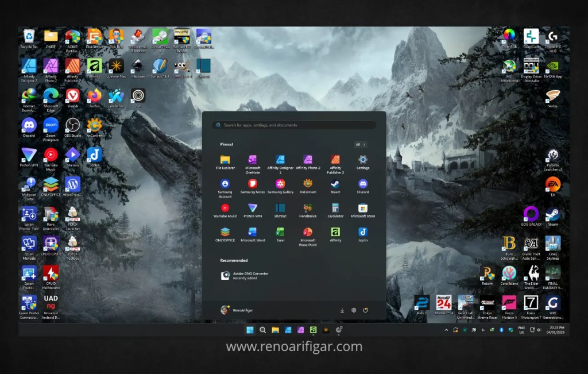Select the Recycle Bin on desktop
Screen dimensions: 588x374
tap(29, 37)
